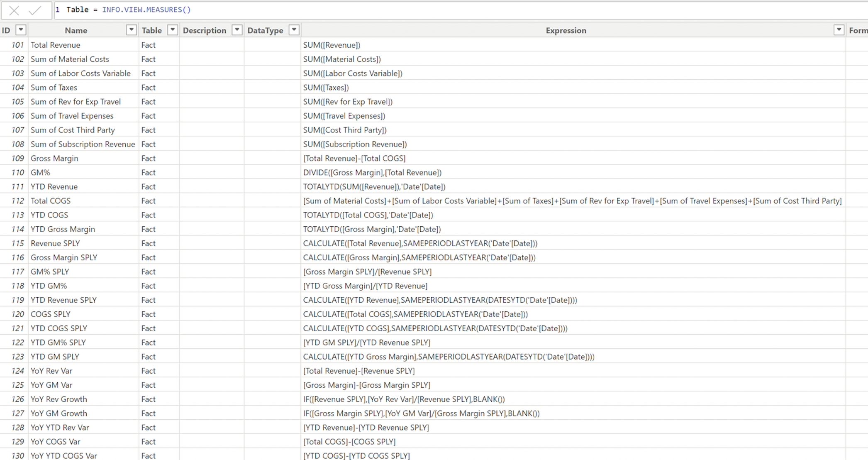The image size is (868, 460).
Task: Select the Total COGS expression cell
Action: (572, 201)
